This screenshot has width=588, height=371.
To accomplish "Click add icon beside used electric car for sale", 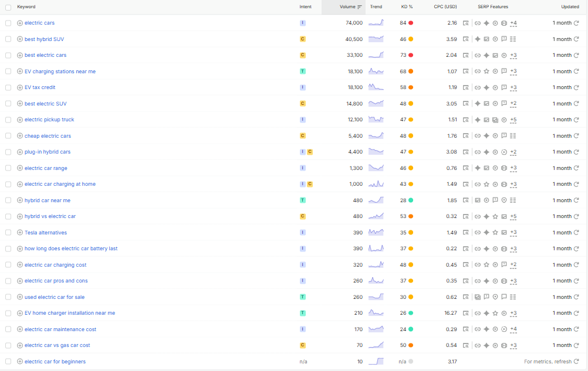I will pos(20,297).
